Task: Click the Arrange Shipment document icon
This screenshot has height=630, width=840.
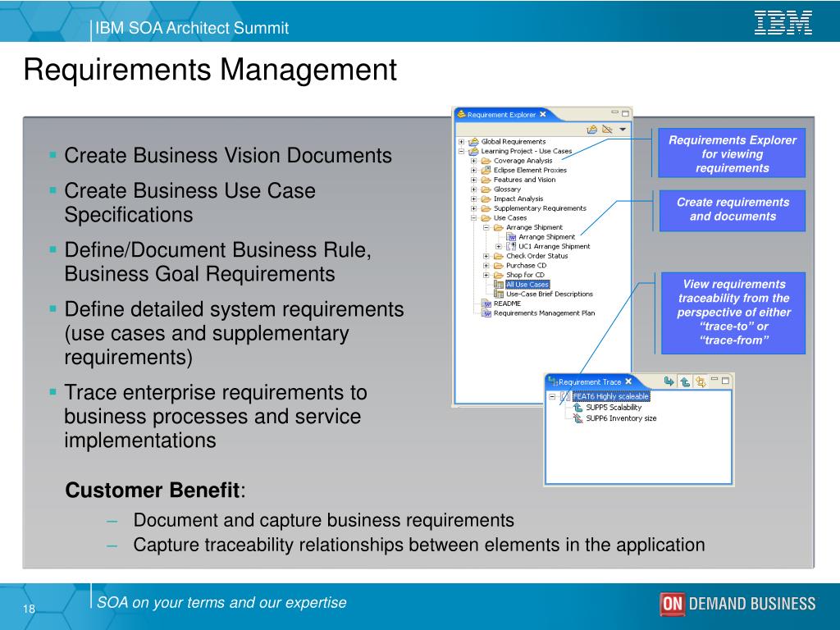Action: point(511,237)
